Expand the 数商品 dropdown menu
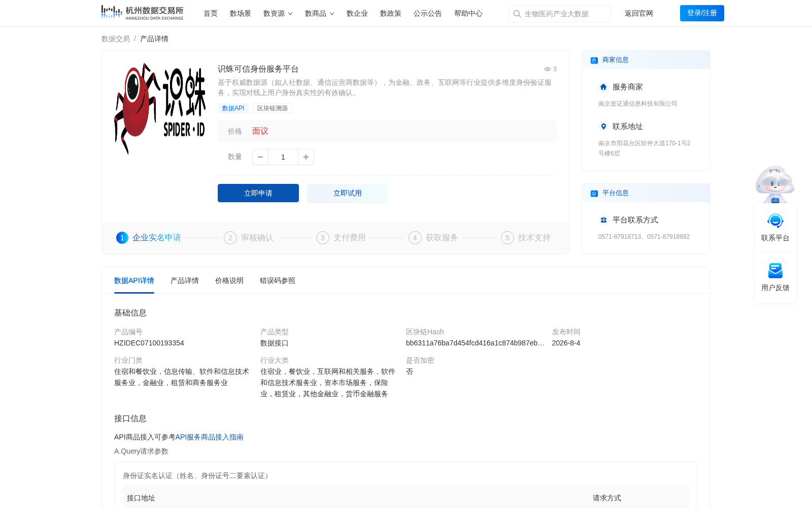812x508 pixels. (320, 13)
